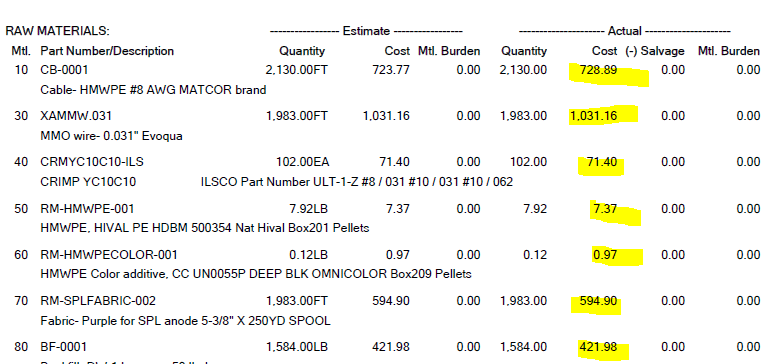Select the highlighted actual cost 1,031.16
The height and width of the screenshot is (364, 779).
pos(594,116)
